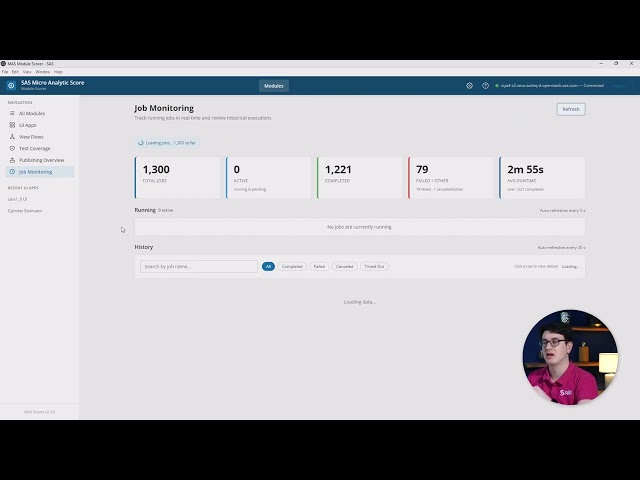Click the 1,300 Total Jobs card
This screenshot has width=640, height=480.
(178, 178)
